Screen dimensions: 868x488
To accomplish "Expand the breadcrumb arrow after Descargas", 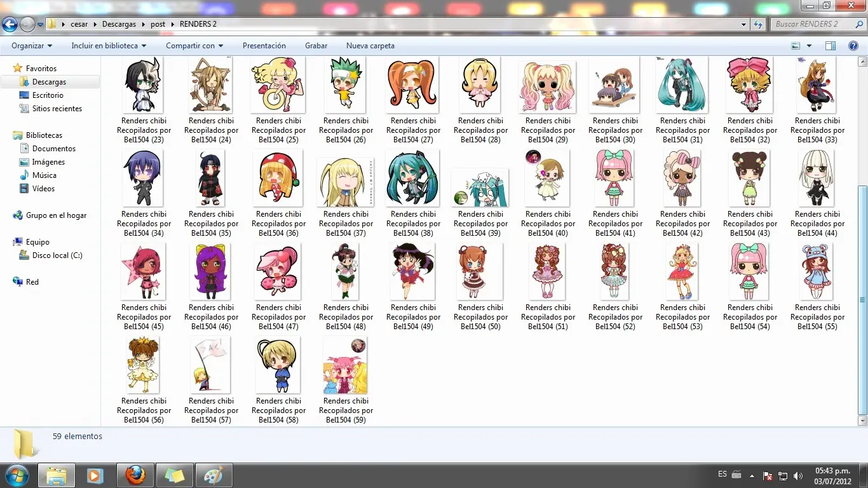I will pyautogui.click(x=143, y=24).
